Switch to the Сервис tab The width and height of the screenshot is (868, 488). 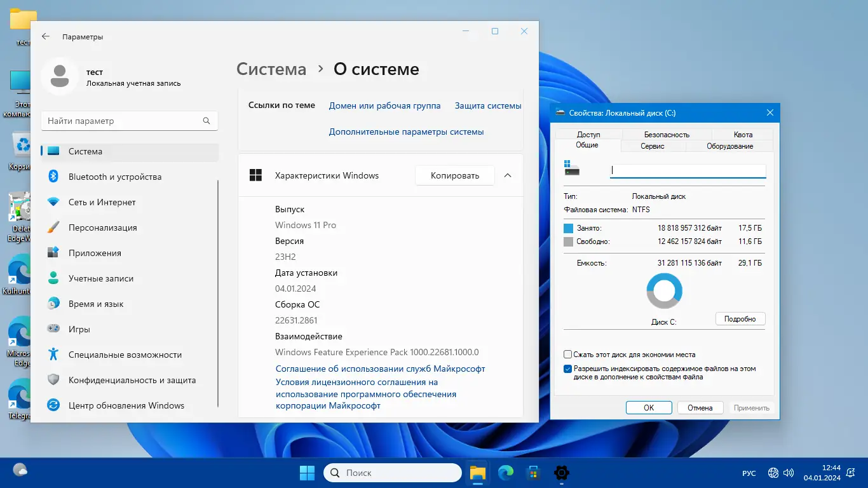pyautogui.click(x=653, y=146)
